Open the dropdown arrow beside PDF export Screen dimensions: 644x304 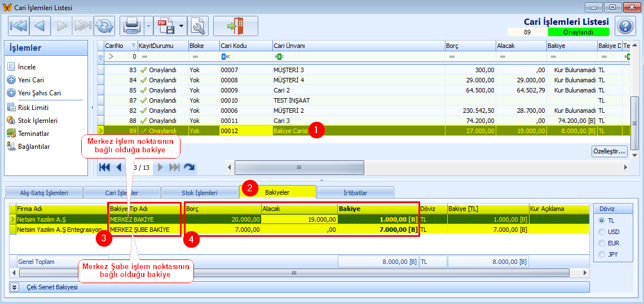[182, 26]
